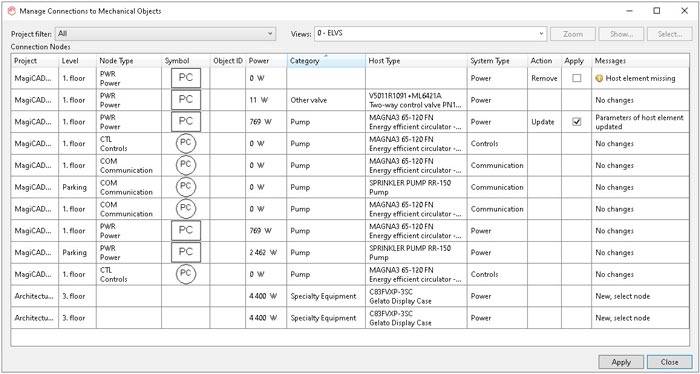Screen dimensions: 700x374
Task: Untick the Apply checkbox in Update row
Action: coord(577,122)
